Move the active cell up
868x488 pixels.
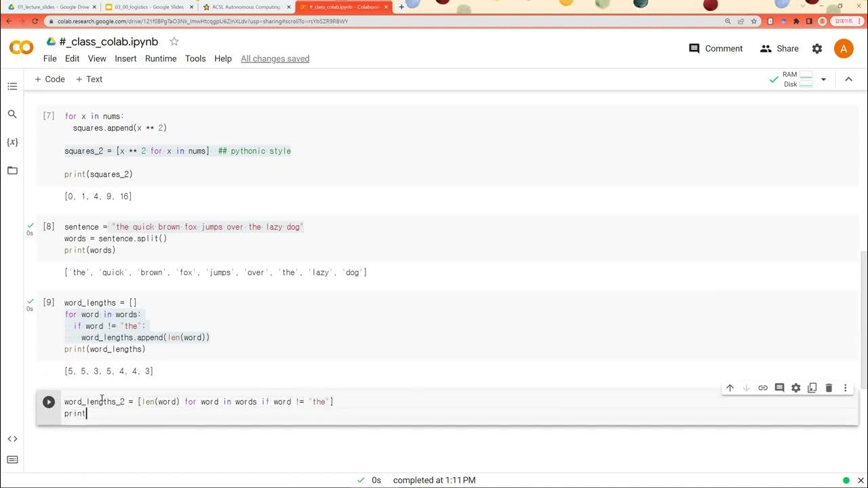(x=730, y=388)
